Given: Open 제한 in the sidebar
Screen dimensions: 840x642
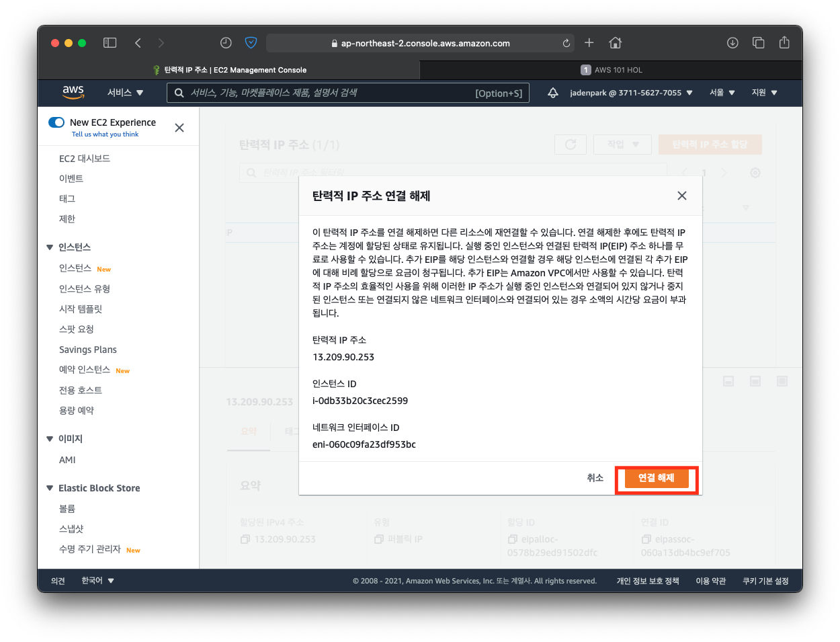Looking at the screenshot, I should pos(67,219).
